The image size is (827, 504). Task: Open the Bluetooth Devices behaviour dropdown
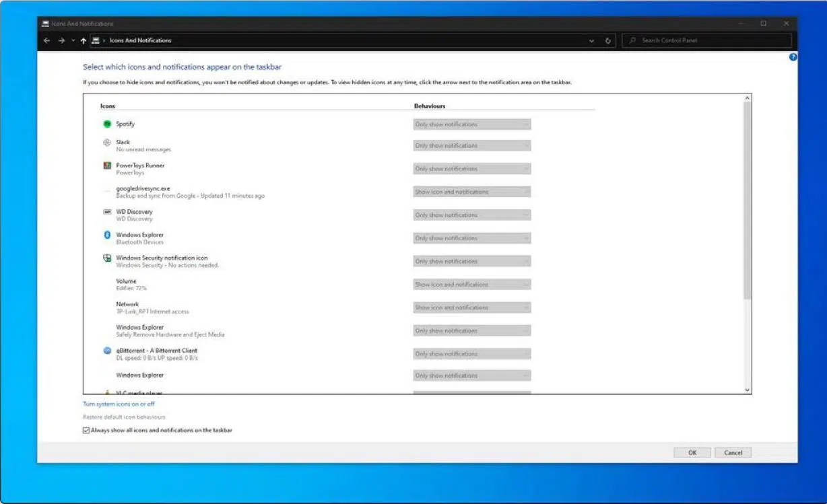472,238
